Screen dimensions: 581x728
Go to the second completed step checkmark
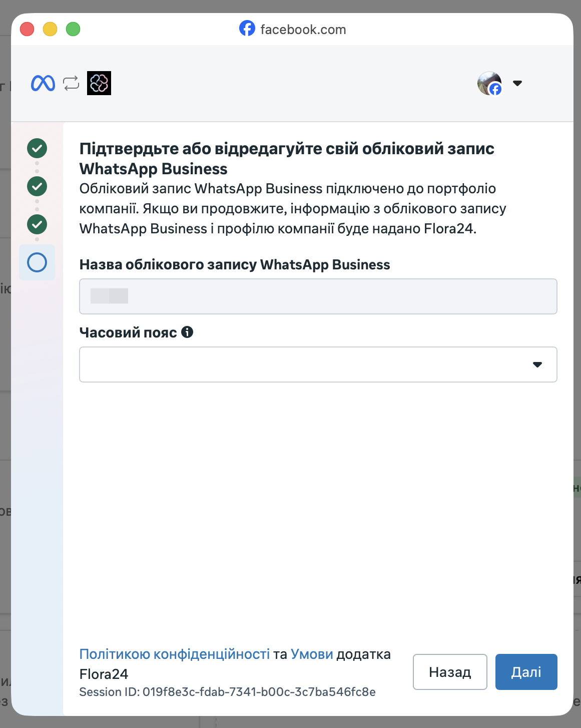(37, 186)
